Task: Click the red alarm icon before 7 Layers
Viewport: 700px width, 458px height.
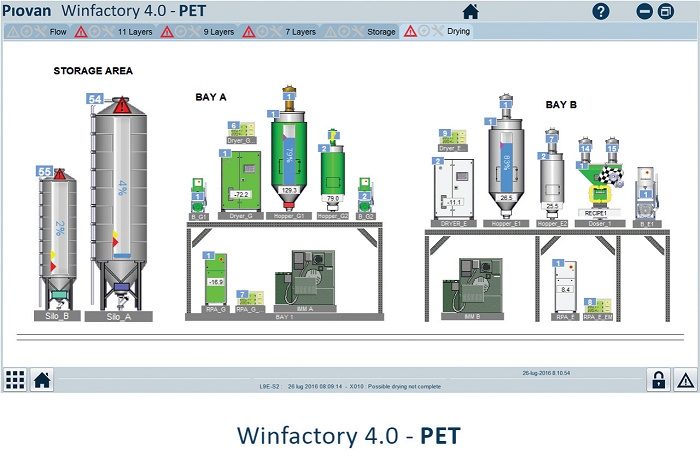Action: coord(249,32)
